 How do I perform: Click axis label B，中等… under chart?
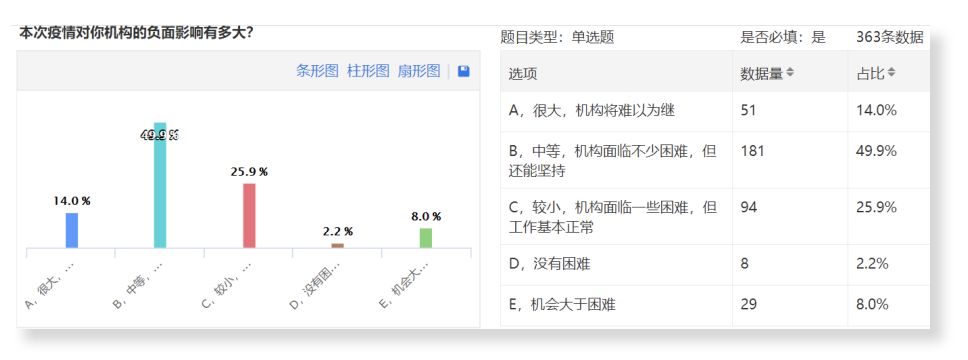(x=138, y=285)
